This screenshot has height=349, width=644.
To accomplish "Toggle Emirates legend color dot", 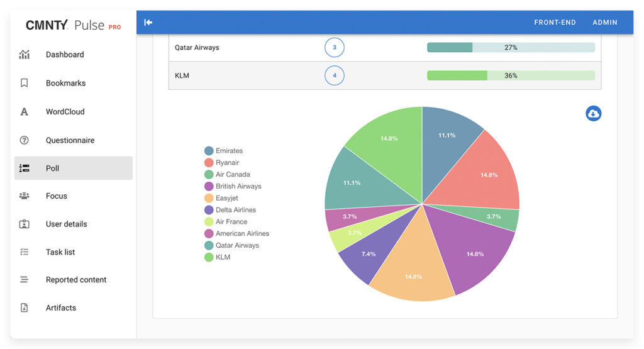I will coord(209,151).
